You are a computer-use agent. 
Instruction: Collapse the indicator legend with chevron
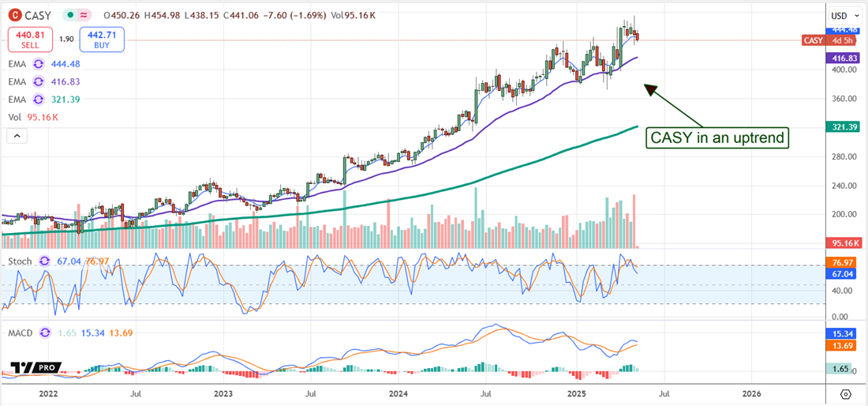[17, 137]
